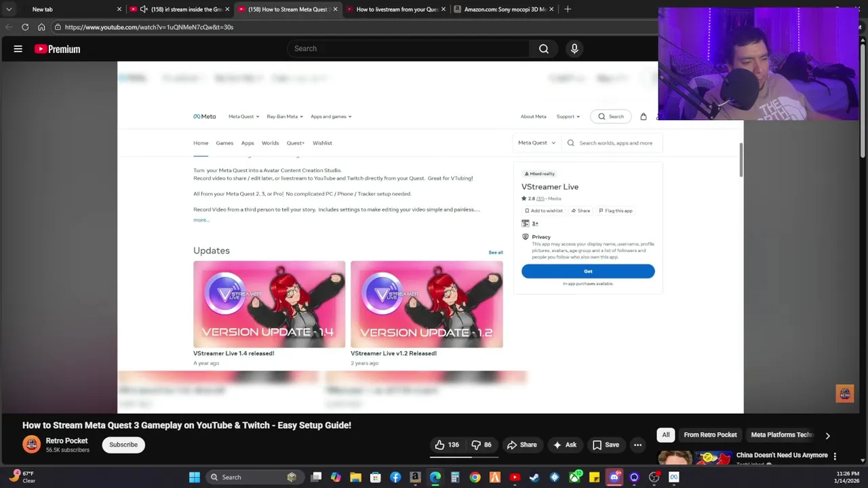Open Windows Start menu
868x488 pixels.
pos(195,477)
